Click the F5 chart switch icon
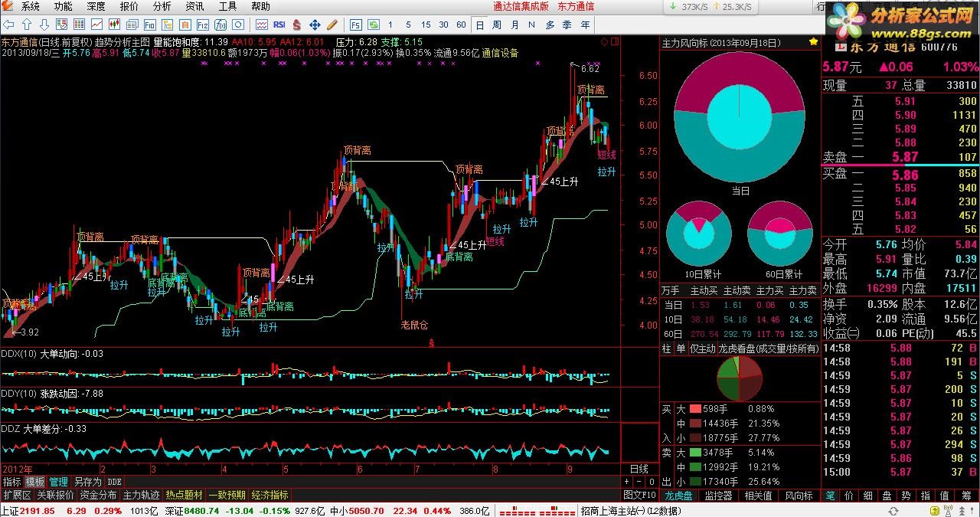The width and height of the screenshot is (980, 517). pos(356,25)
